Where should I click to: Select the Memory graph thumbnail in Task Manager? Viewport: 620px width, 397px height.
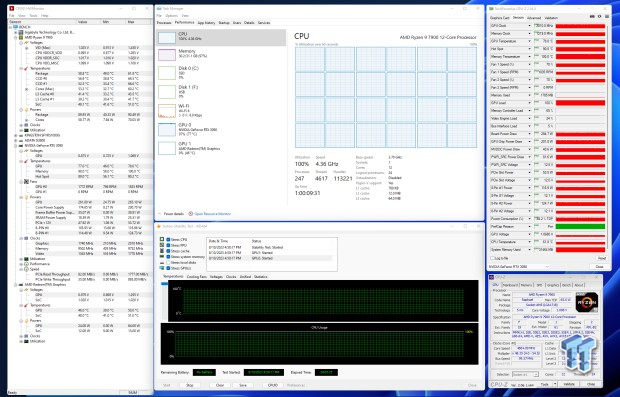point(167,55)
